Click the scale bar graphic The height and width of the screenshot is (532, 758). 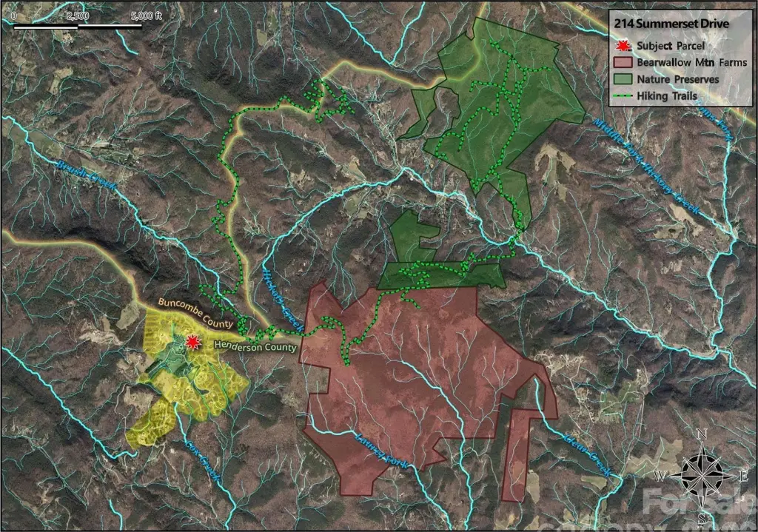coord(78,27)
